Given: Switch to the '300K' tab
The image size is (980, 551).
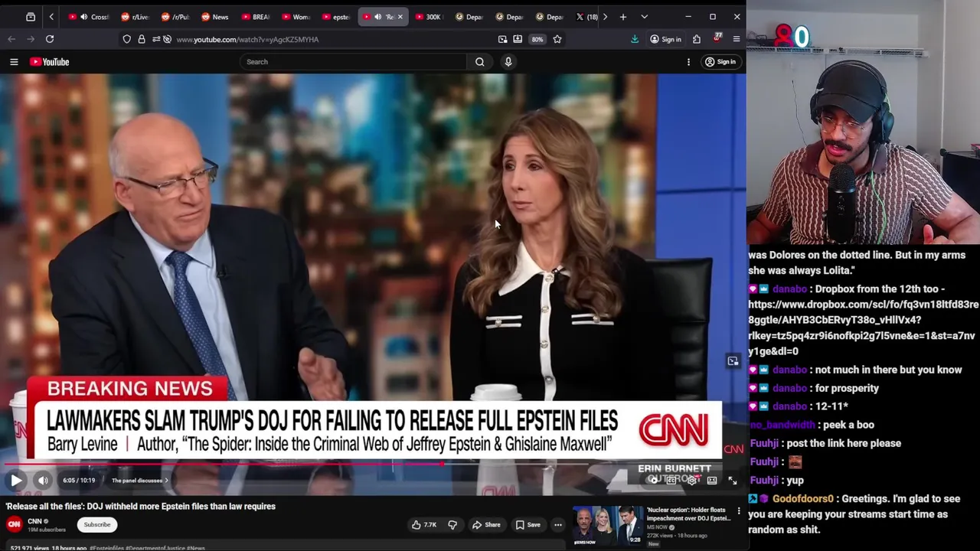Looking at the screenshot, I should point(429,17).
